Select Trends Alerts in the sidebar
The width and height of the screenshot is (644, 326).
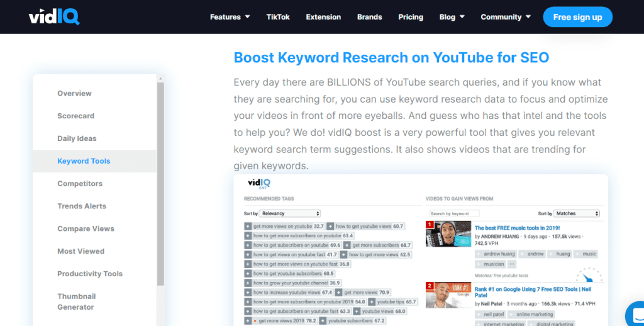pos(82,206)
